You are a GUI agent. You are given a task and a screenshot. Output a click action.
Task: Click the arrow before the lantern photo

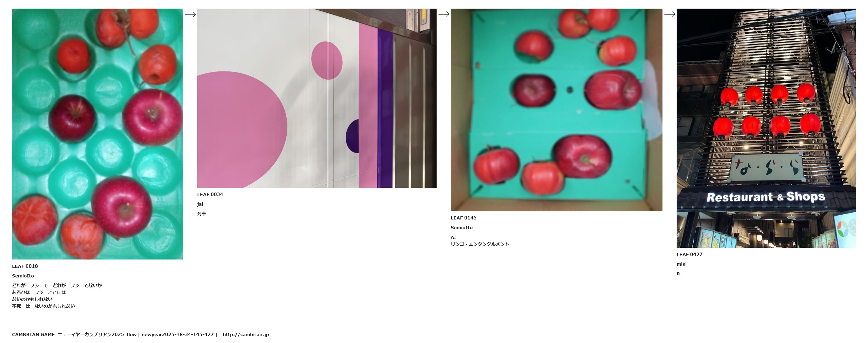(x=670, y=14)
